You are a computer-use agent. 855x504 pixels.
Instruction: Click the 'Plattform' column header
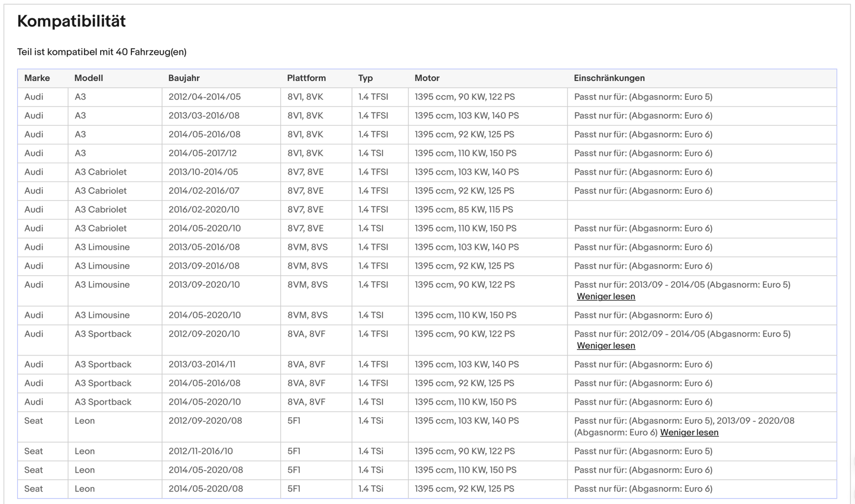coord(306,78)
